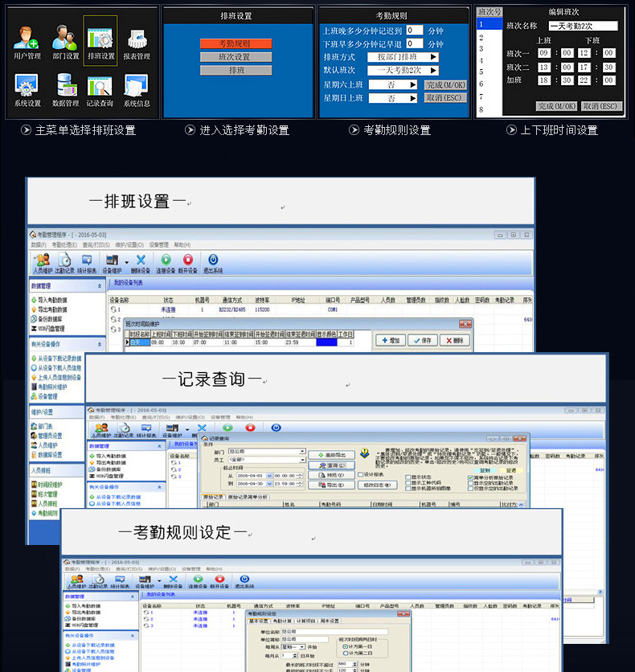
Task: Click 完成(M/OK) in 考勤规则 panel
Action: coord(445,85)
